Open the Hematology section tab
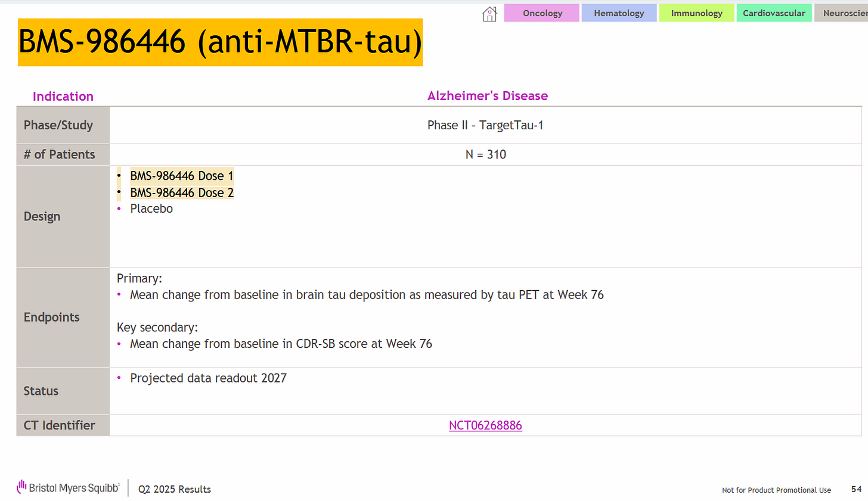The image size is (868, 501). pyautogui.click(x=619, y=13)
